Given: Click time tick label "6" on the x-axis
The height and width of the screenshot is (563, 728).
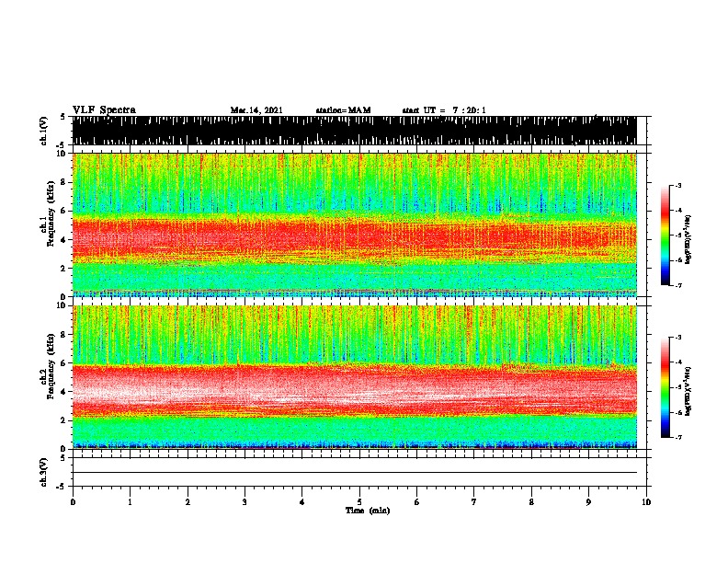Looking at the screenshot, I should click(416, 502).
